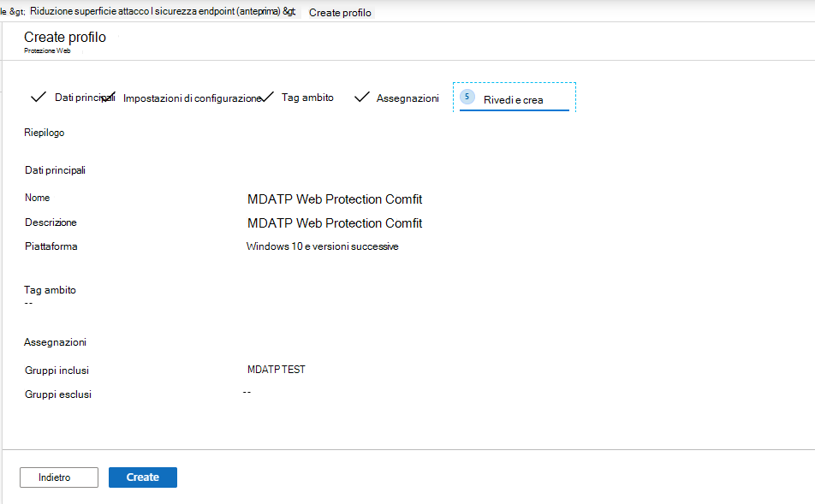
Task: Click the Create profilo page title
Action: click(x=65, y=37)
